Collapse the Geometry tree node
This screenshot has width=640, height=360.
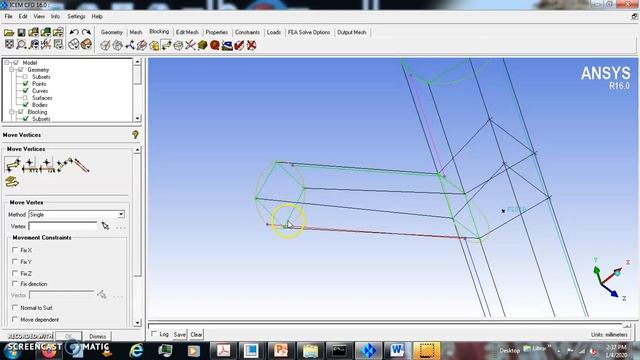(x=11, y=70)
